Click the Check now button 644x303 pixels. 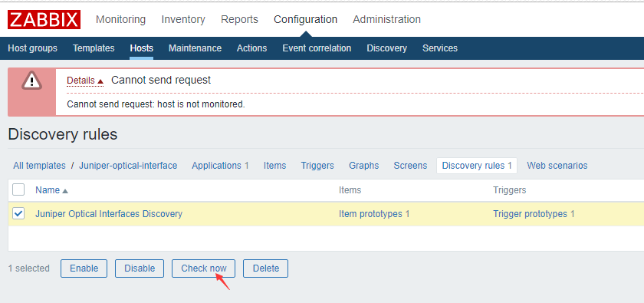point(204,268)
